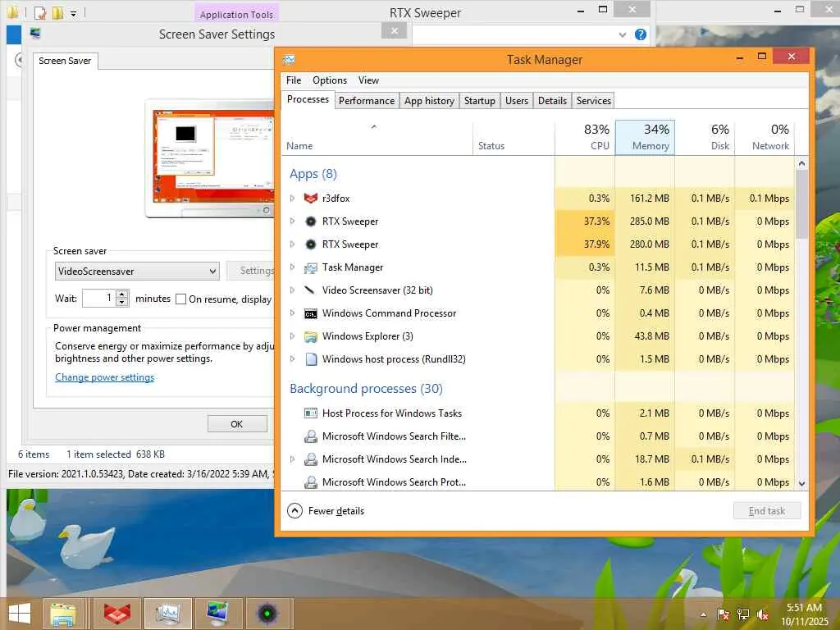Open the File menu in Task Manager
The image size is (840, 630).
pos(294,80)
